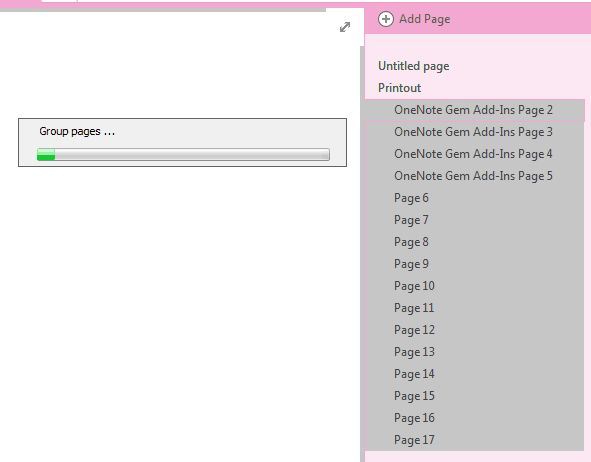Go to OneNote Gem Add-Ins Page 4
591x462 pixels.
(x=475, y=154)
